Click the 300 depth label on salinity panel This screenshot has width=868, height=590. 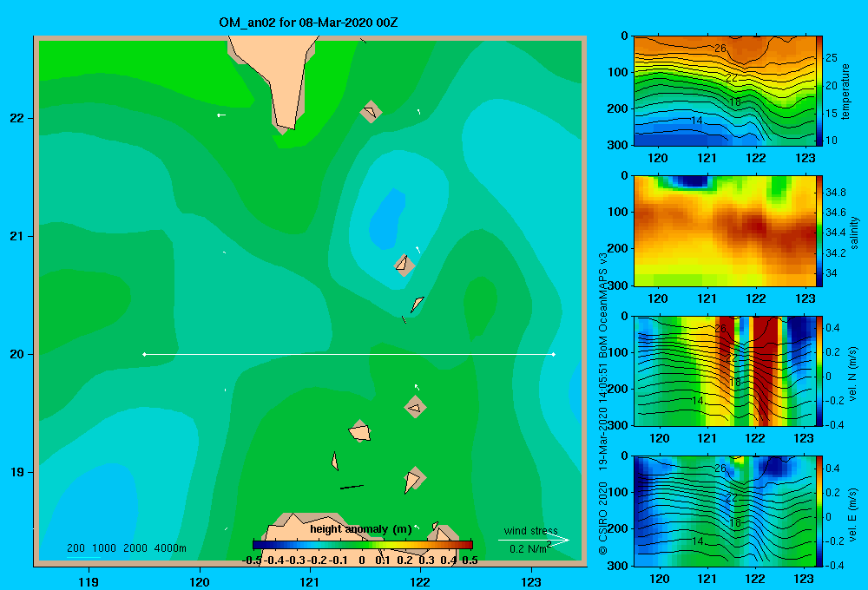tap(618, 285)
